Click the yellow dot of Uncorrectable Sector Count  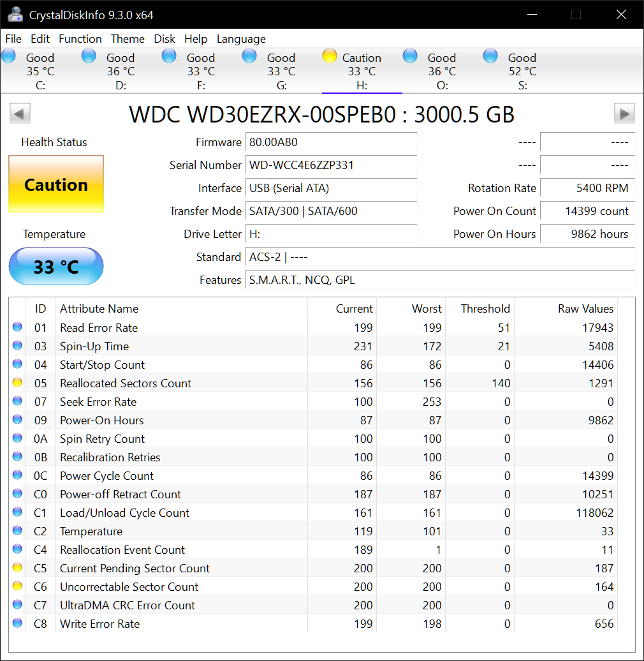(x=17, y=586)
